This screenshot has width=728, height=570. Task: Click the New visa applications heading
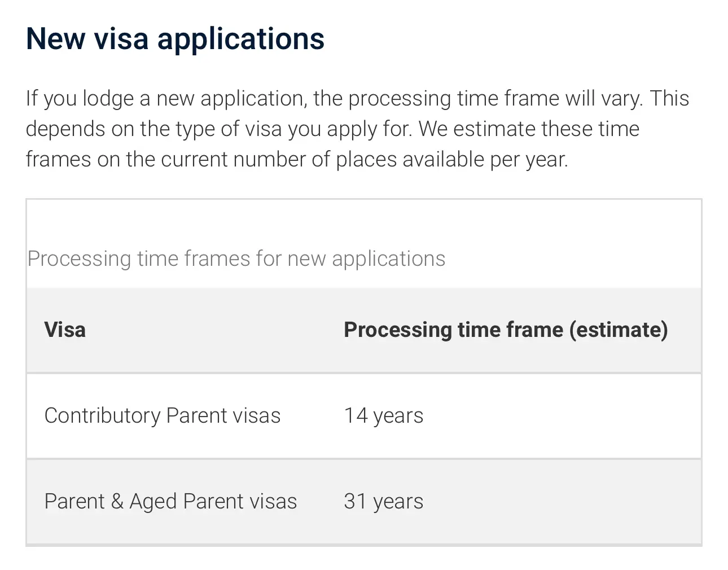pyautogui.click(x=175, y=38)
